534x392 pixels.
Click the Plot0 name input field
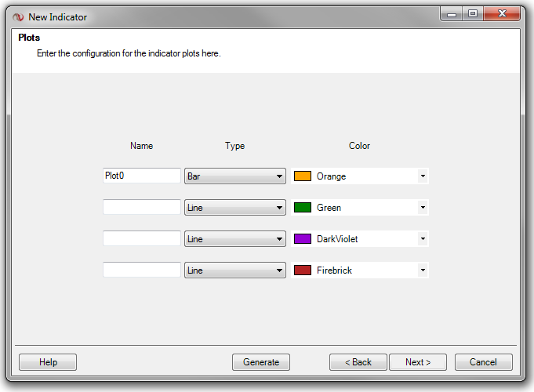(x=142, y=176)
